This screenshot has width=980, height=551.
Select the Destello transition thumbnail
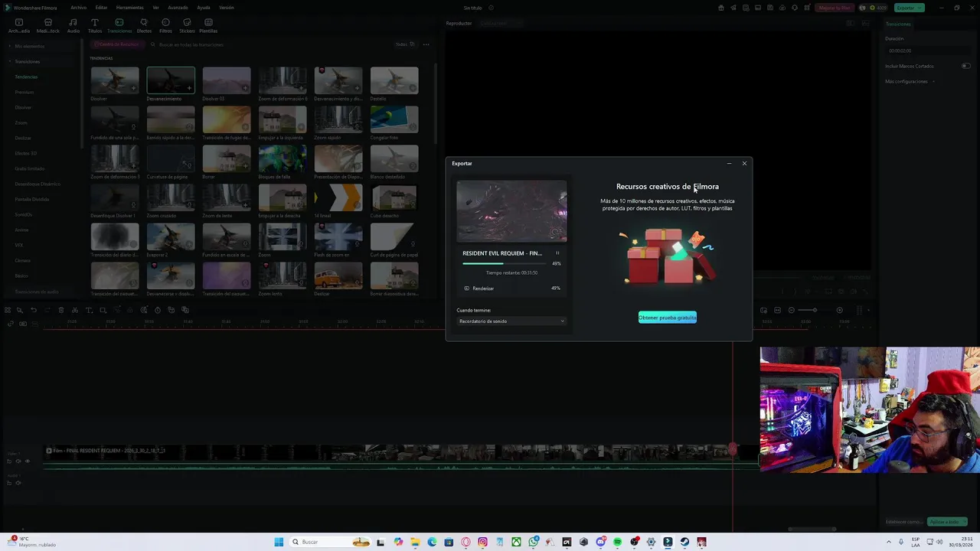point(394,80)
